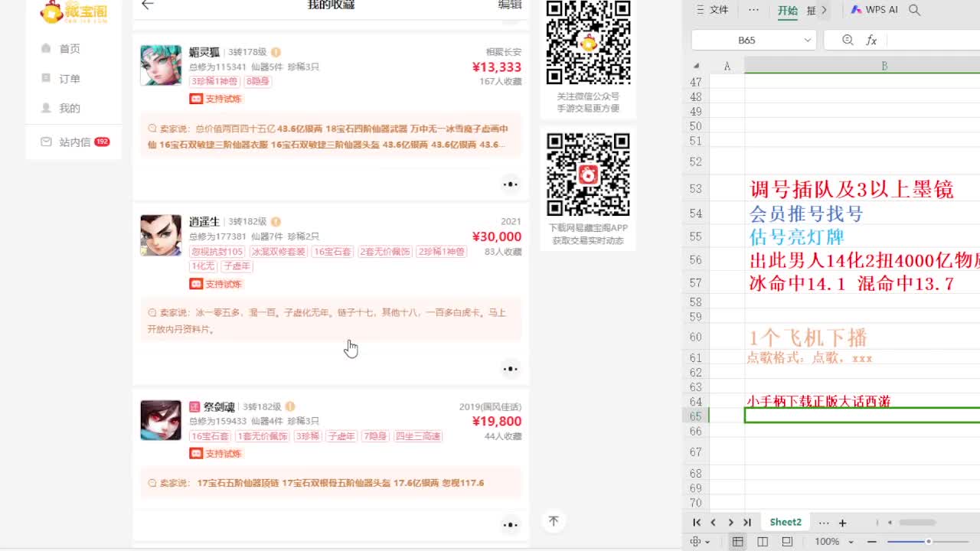
Task: Click the more options ellipsis on 逍遥生 listing
Action: click(x=511, y=369)
